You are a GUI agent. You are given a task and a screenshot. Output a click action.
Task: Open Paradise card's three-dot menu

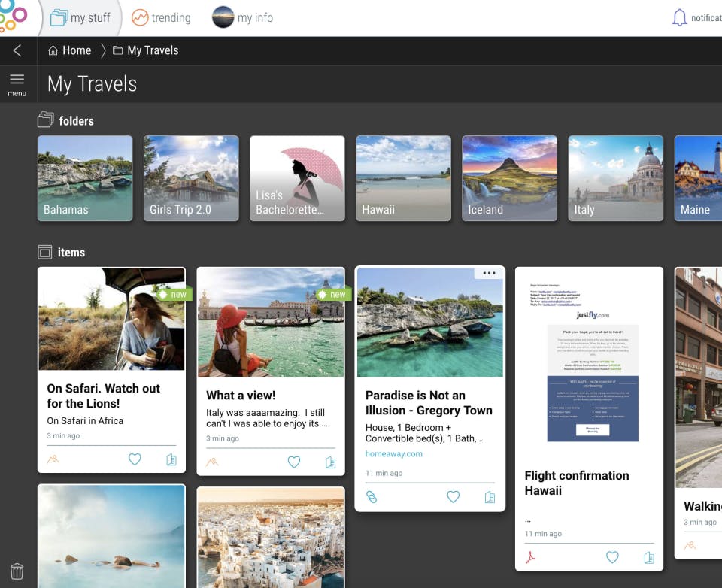pyautogui.click(x=489, y=273)
